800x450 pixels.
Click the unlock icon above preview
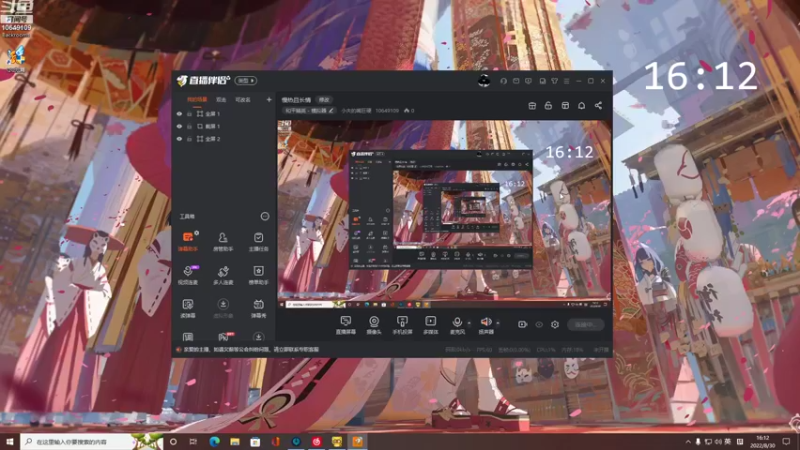(548, 106)
